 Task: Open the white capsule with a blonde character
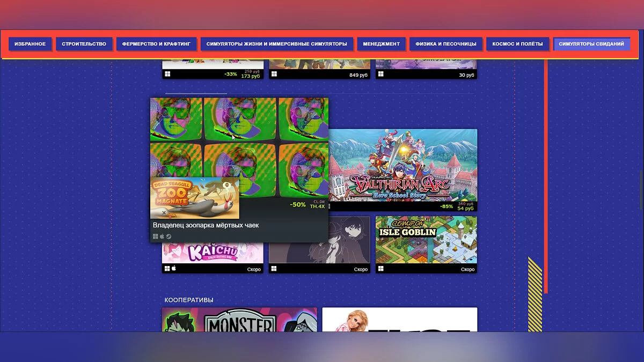coord(400,319)
